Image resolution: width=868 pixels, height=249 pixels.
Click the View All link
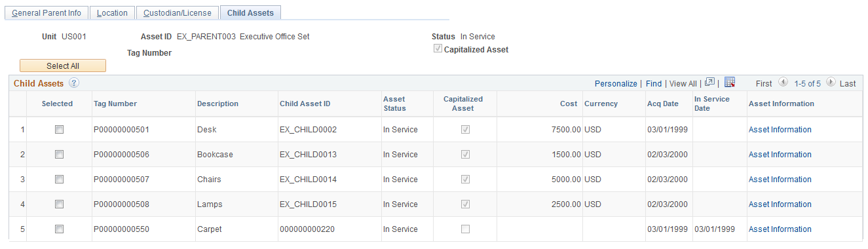[x=683, y=84]
